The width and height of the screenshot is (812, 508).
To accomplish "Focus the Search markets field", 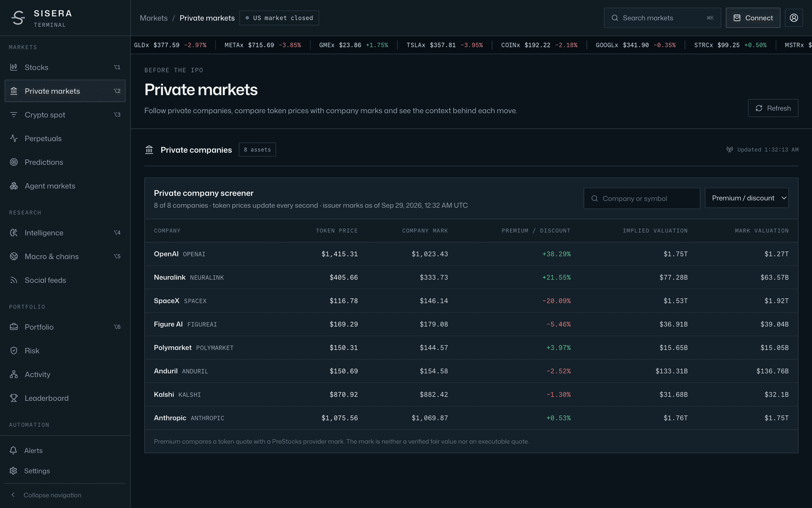I will point(662,18).
